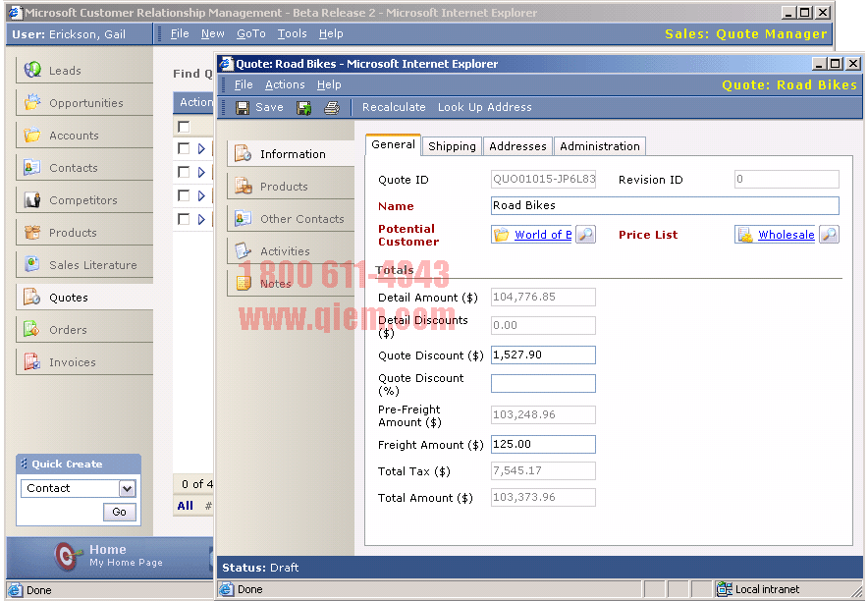
Task: Tick the first quote row checkbox
Action: (x=184, y=148)
